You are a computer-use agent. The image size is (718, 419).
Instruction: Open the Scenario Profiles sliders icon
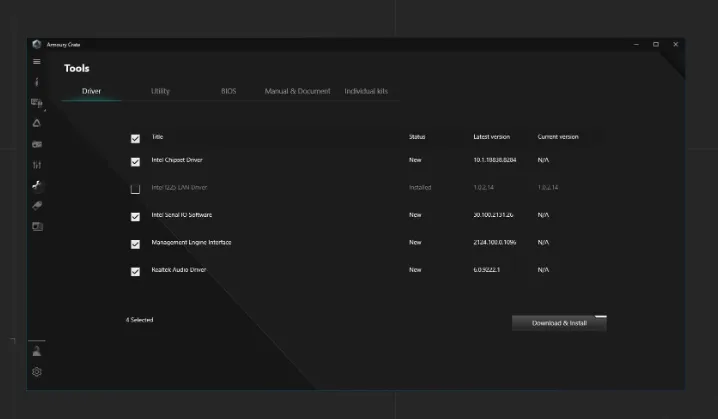(x=37, y=165)
